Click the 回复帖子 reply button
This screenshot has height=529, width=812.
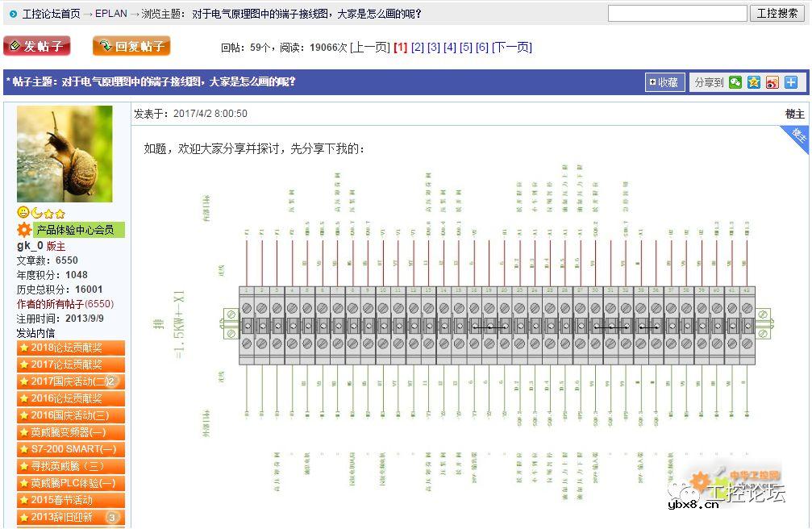click(x=131, y=46)
